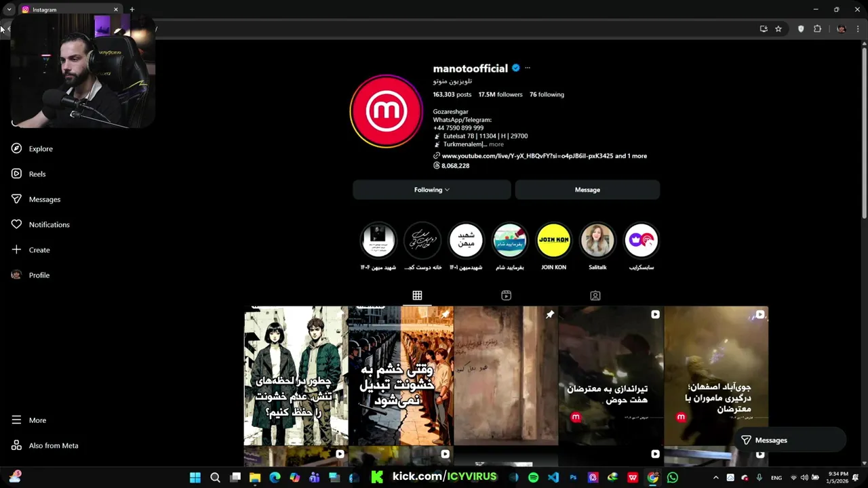Screen dimensions: 868x488
Task: Open Visual Studio Code from taskbar
Action: click(x=553, y=478)
